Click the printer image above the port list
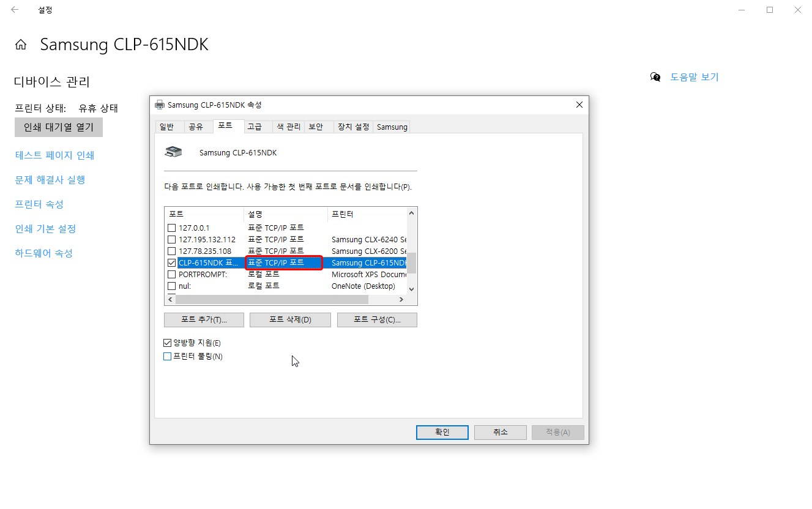This screenshot has width=812, height=509. pyautogui.click(x=174, y=152)
